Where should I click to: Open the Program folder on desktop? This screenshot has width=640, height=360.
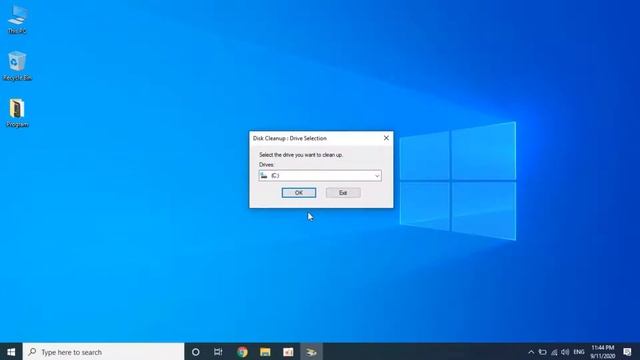(x=17, y=113)
